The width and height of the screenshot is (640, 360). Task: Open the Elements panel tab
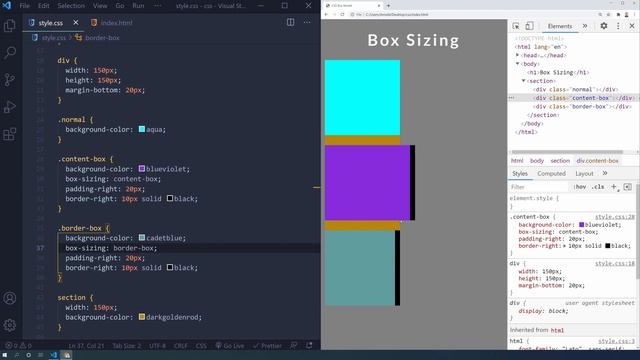pyautogui.click(x=560, y=26)
